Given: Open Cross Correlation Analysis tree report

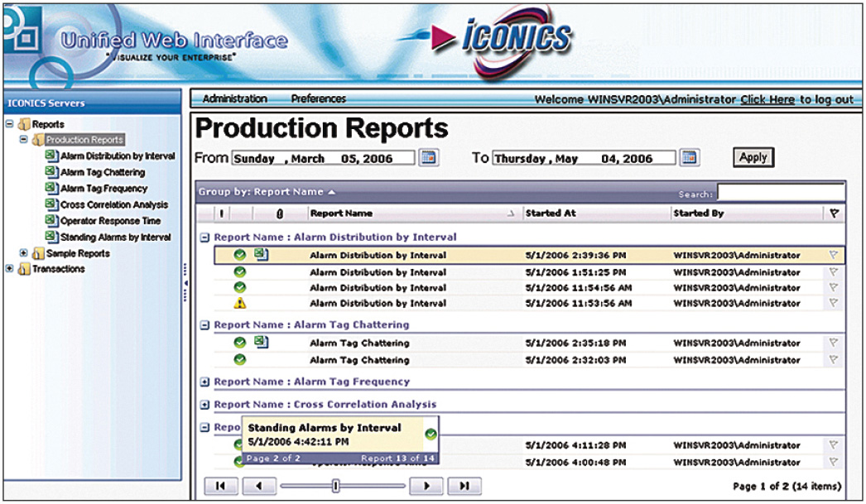Looking at the screenshot, I should tap(113, 204).
